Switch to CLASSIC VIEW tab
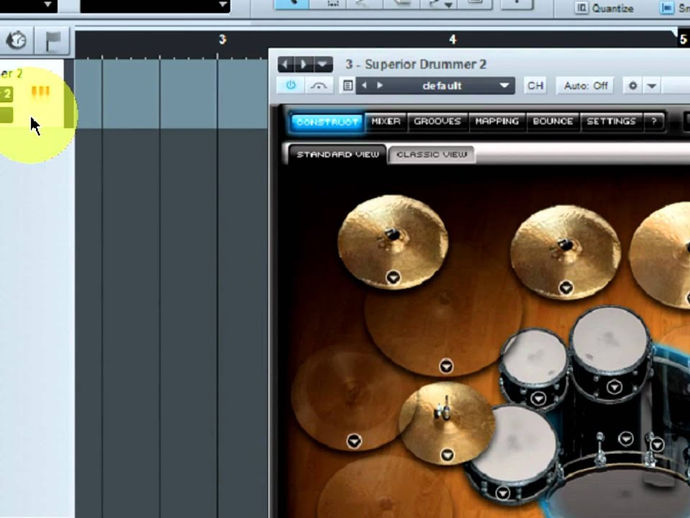 (x=432, y=154)
